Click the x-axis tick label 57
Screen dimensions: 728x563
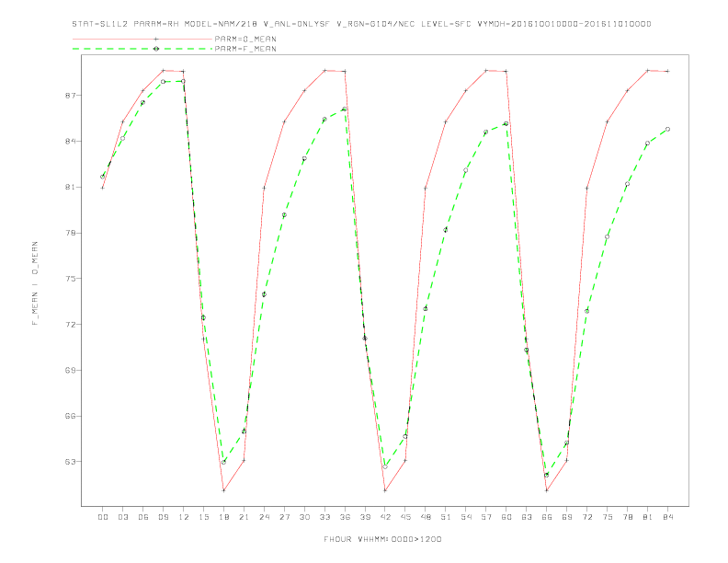(486, 517)
